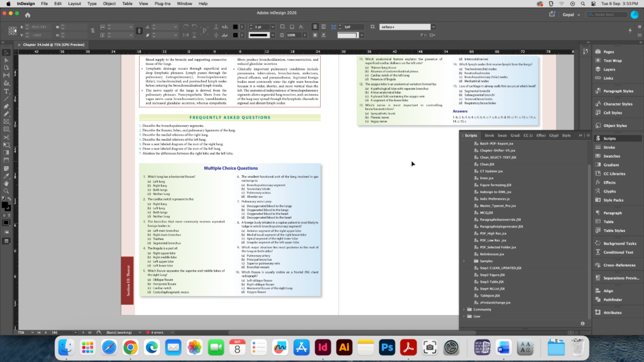
Task: Open the zoom level 75% dropdown
Action: 32,332
